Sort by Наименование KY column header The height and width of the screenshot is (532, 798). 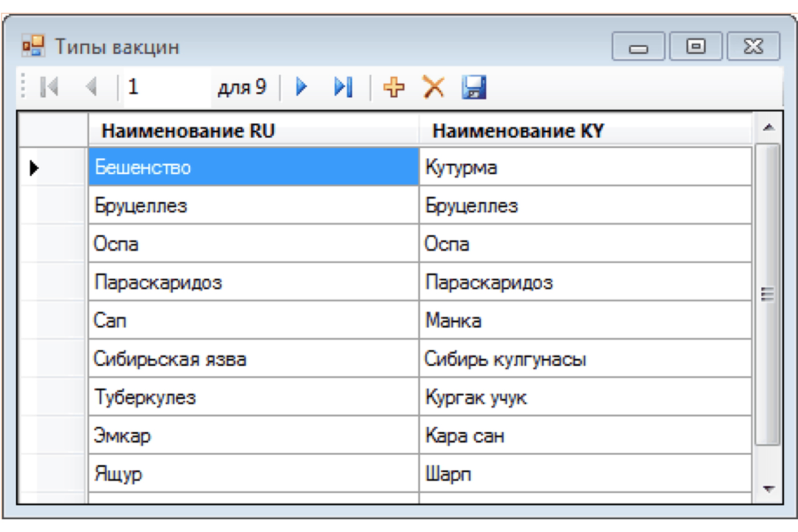point(585,131)
